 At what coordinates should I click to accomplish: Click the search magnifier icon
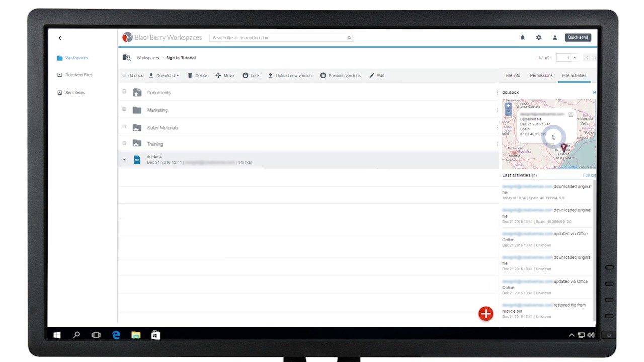(349, 38)
